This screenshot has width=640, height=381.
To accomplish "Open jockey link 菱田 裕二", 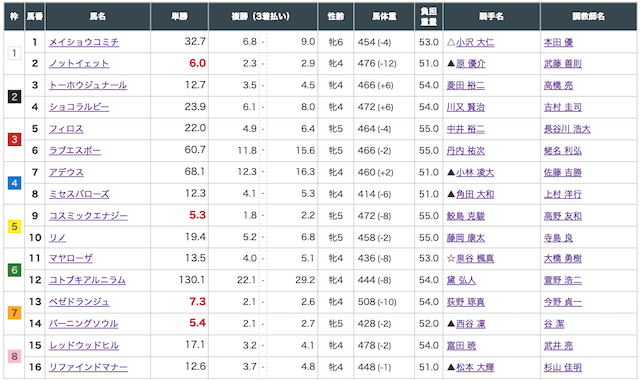I will pos(466,85).
